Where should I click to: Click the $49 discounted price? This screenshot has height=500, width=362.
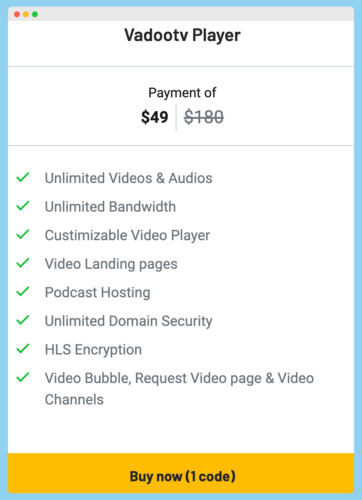coord(155,117)
